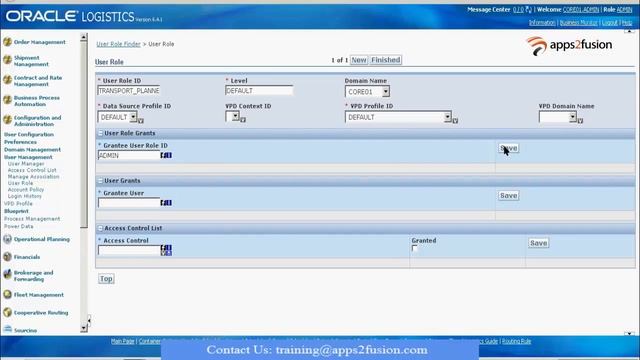The width and height of the screenshot is (640, 360).
Task: Click Brokerage and Forwarding icon
Action: [7, 274]
